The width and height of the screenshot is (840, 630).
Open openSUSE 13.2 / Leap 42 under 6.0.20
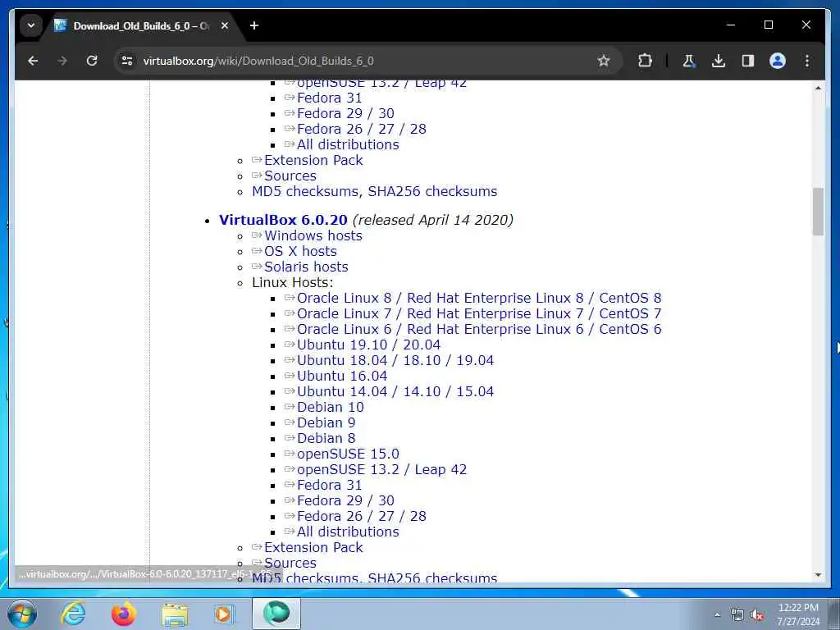click(x=382, y=469)
